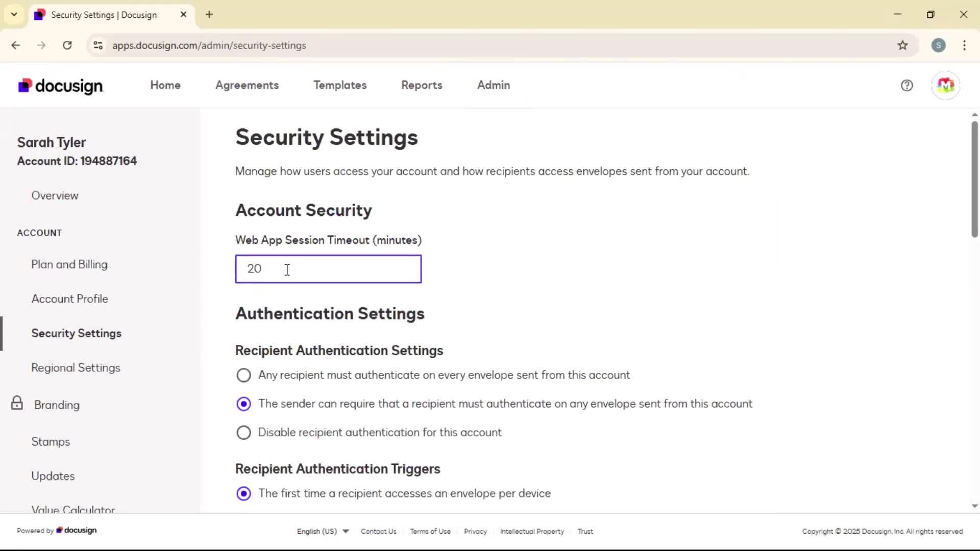Open Updates in the sidebar

click(53, 476)
